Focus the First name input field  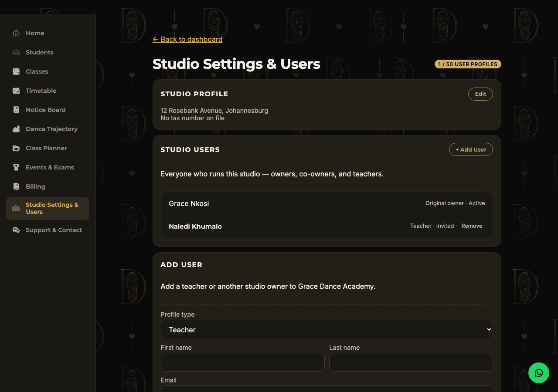(x=243, y=362)
